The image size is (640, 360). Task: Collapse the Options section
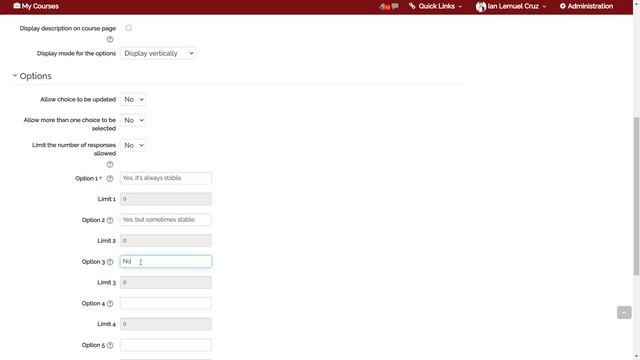[15, 76]
